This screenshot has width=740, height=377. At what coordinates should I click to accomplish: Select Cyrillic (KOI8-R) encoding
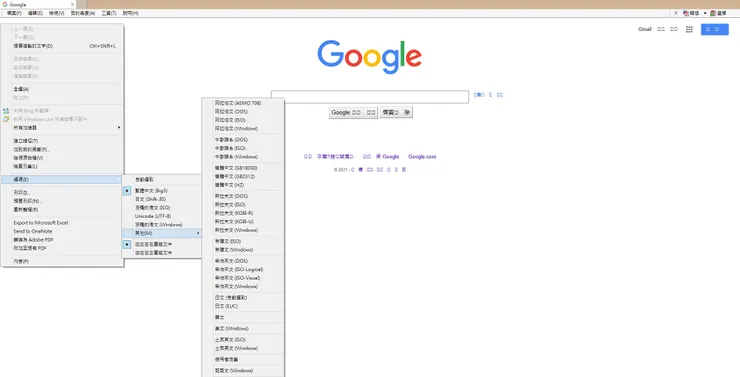(x=243, y=213)
